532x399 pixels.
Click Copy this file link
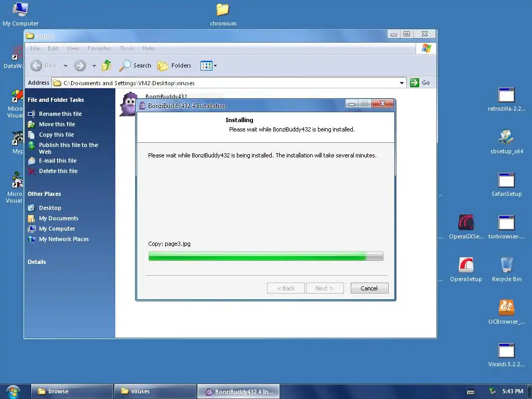pyautogui.click(x=56, y=135)
